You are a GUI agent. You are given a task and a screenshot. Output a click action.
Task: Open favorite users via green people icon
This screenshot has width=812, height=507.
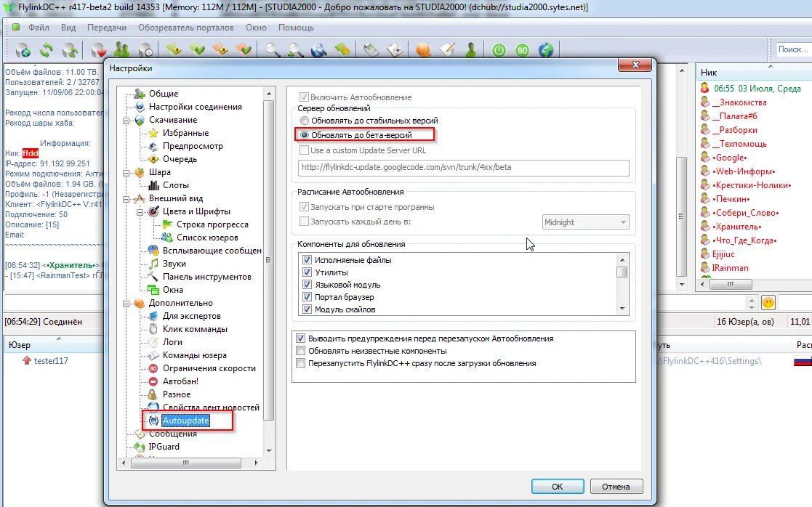tap(121, 49)
